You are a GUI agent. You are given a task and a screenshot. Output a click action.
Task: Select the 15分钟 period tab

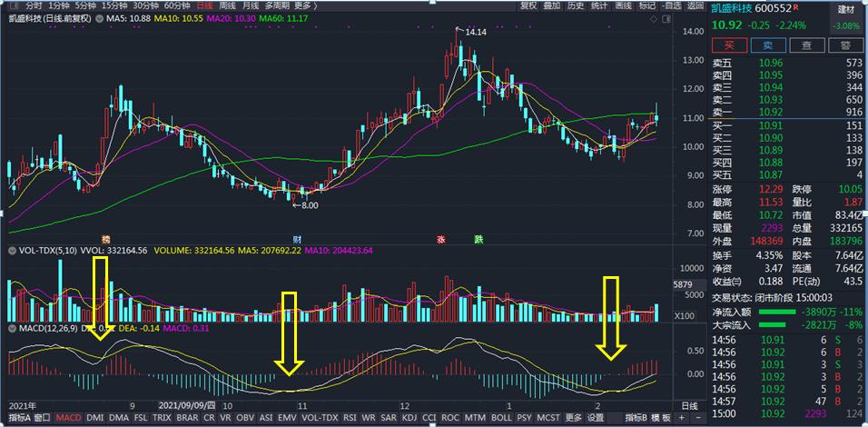(x=114, y=5)
